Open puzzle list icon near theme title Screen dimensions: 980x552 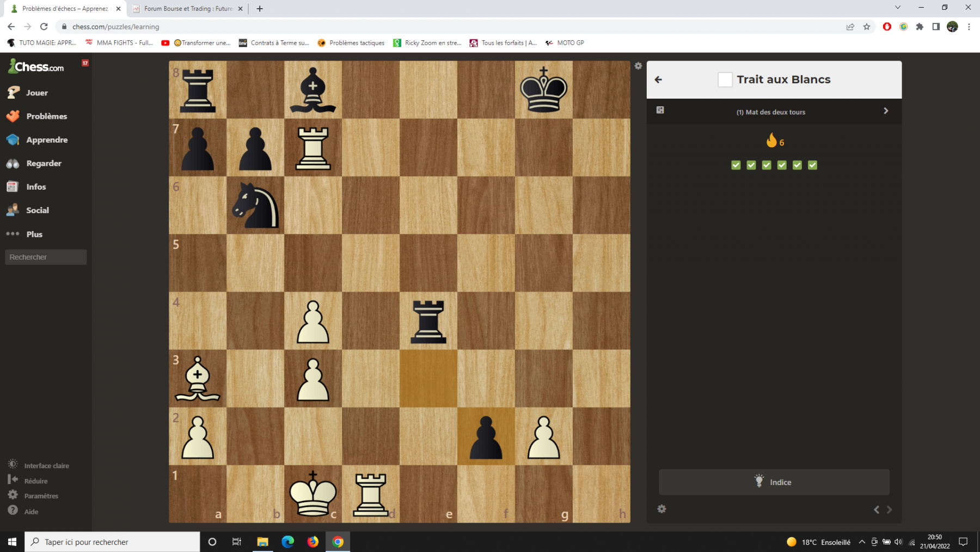pyautogui.click(x=660, y=110)
